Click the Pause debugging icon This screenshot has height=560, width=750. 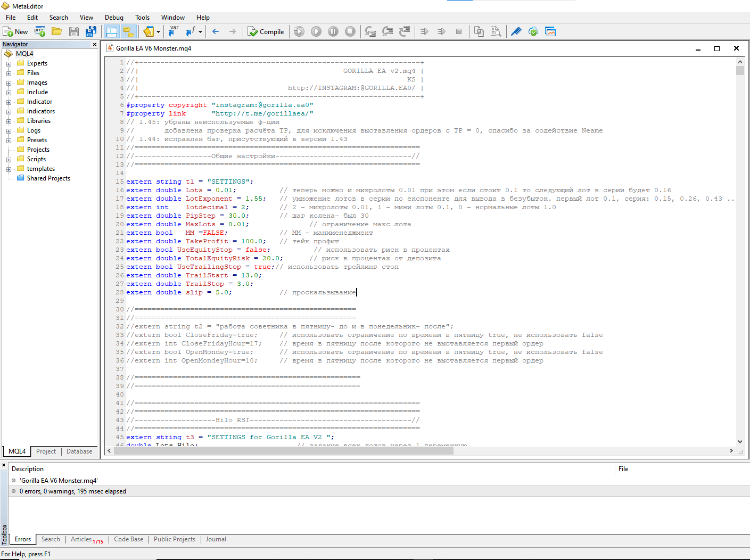333,31
